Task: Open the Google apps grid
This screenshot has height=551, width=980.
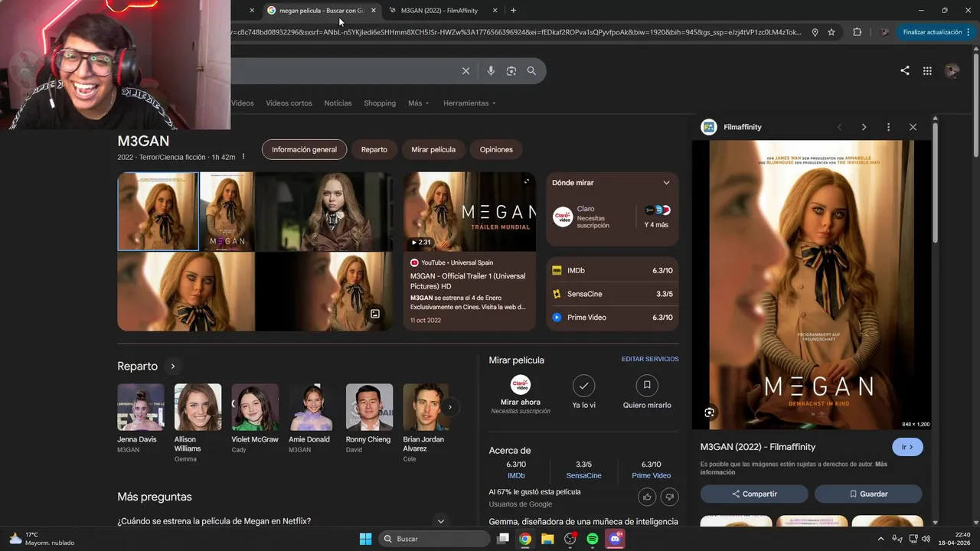Action: (927, 70)
